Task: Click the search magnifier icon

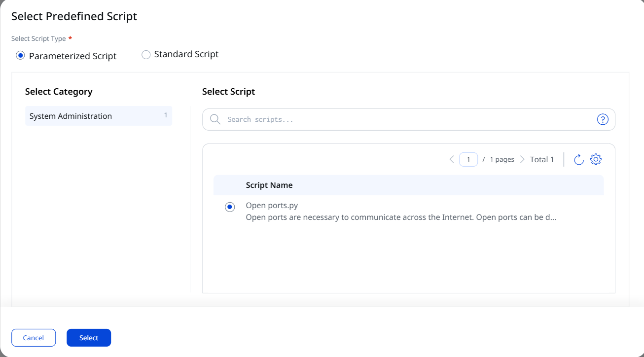Action: (215, 119)
